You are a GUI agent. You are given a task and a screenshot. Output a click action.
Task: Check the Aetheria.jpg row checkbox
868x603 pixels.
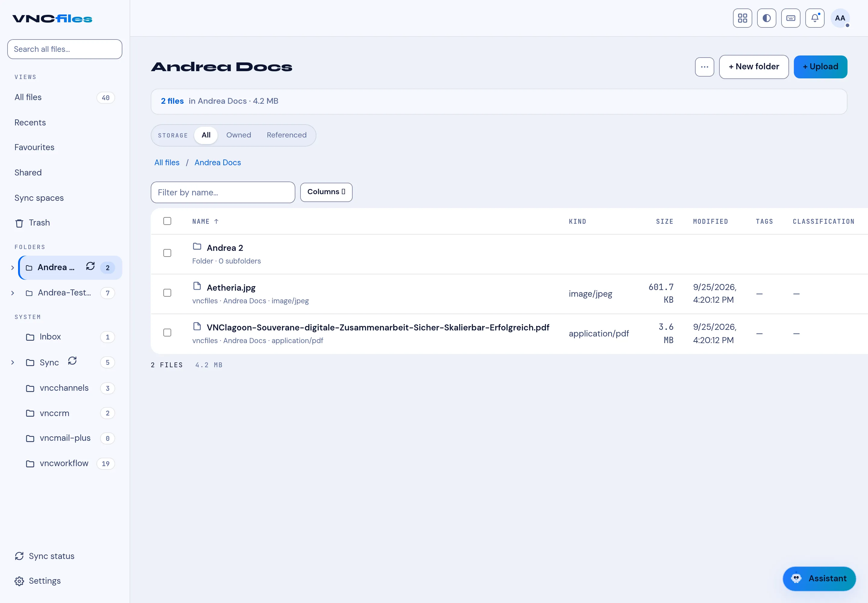[167, 293]
